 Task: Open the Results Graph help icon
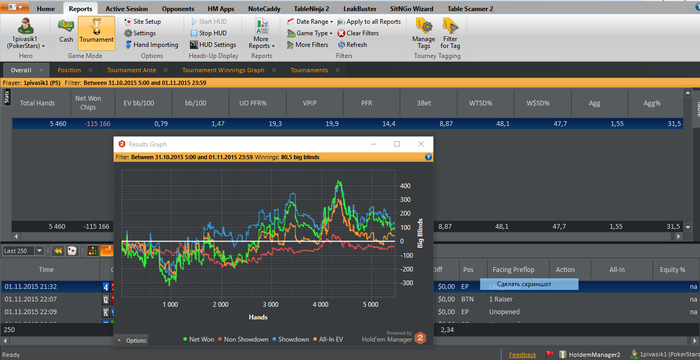pos(428,157)
